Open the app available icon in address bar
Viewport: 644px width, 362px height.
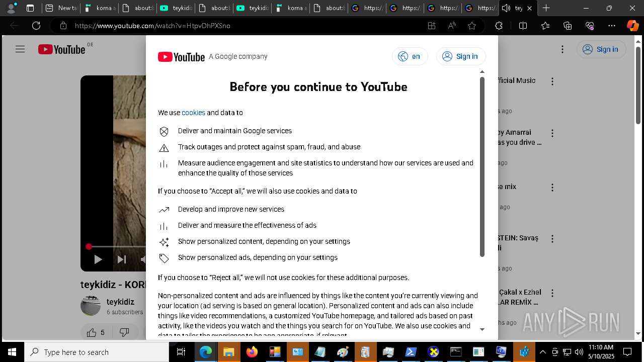pos(432,26)
